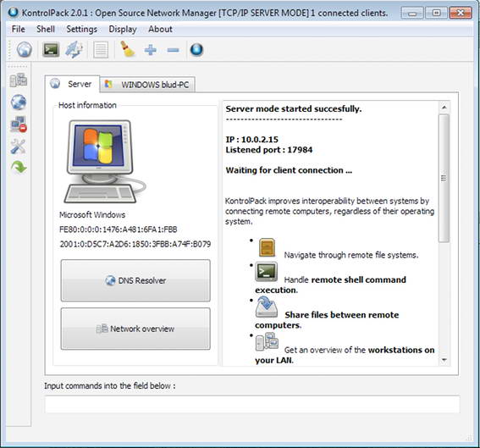Screen dimensions: 480x448
Task: Click the Network overview button
Action: [x=135, y=329]
